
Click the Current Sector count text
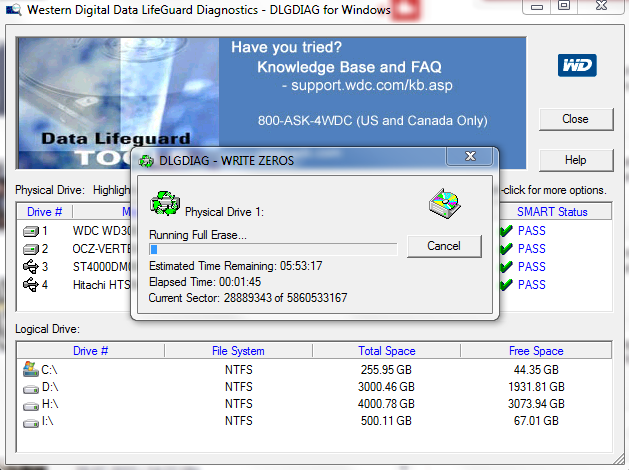[248, 298]
